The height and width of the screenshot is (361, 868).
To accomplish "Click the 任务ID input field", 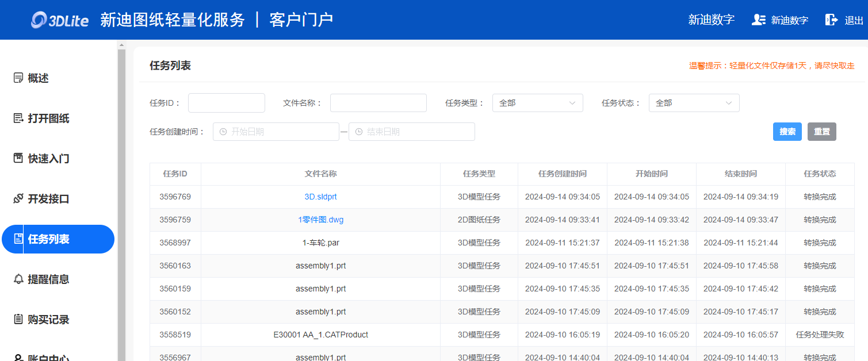I will [x=226, y=103].
